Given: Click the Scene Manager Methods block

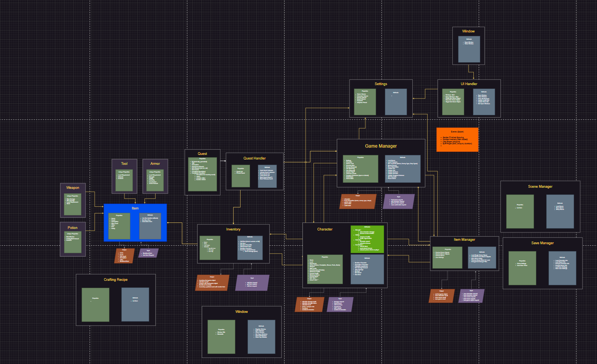Looking at the screenshot, I should [x=560, y=211].
